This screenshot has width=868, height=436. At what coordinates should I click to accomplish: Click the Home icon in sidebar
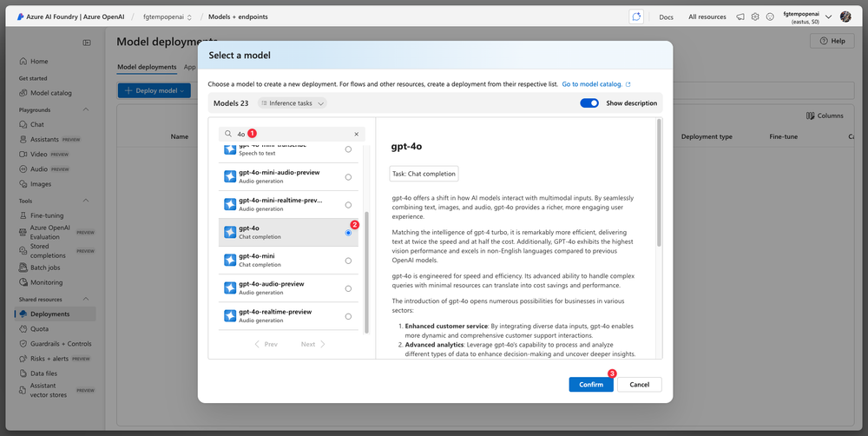click(23, 62)
